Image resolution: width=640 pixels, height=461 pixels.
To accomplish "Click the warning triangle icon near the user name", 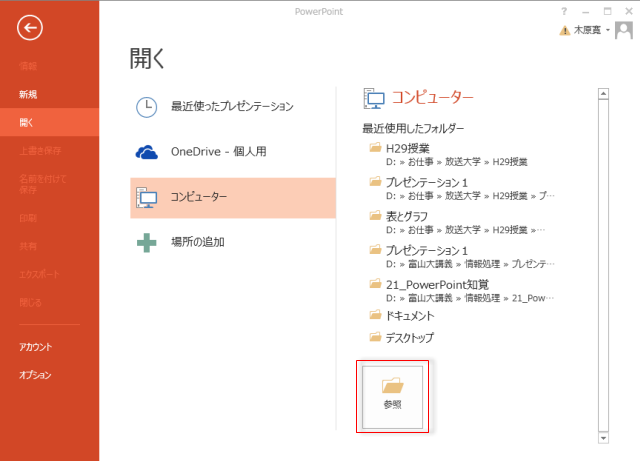I will point(564,30).
